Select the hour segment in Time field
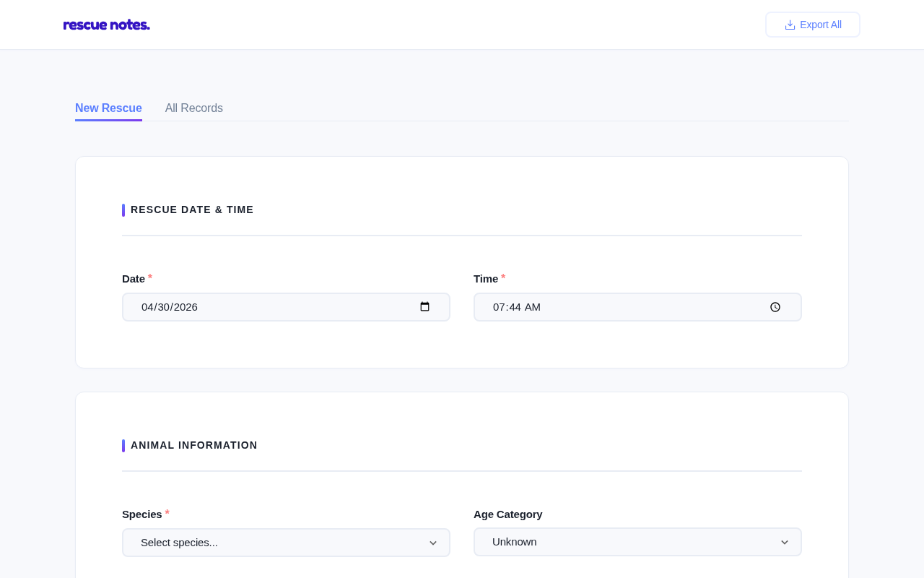This screenshot has height=578, width=924. click(499, 307)
